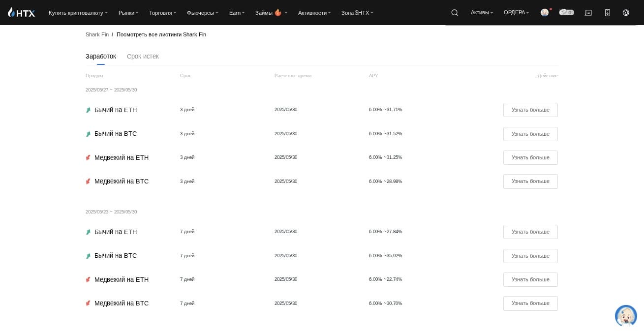Expand the Рынки dropdown
Screen dimensions: 644x332
click(x=128, y=13)
